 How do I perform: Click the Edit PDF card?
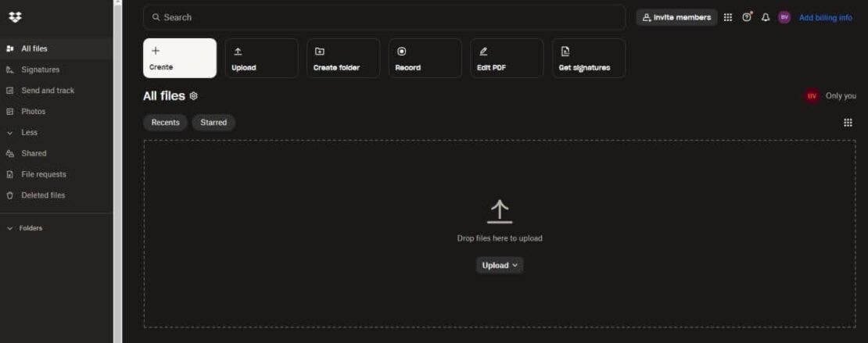(x=507, y=58)
